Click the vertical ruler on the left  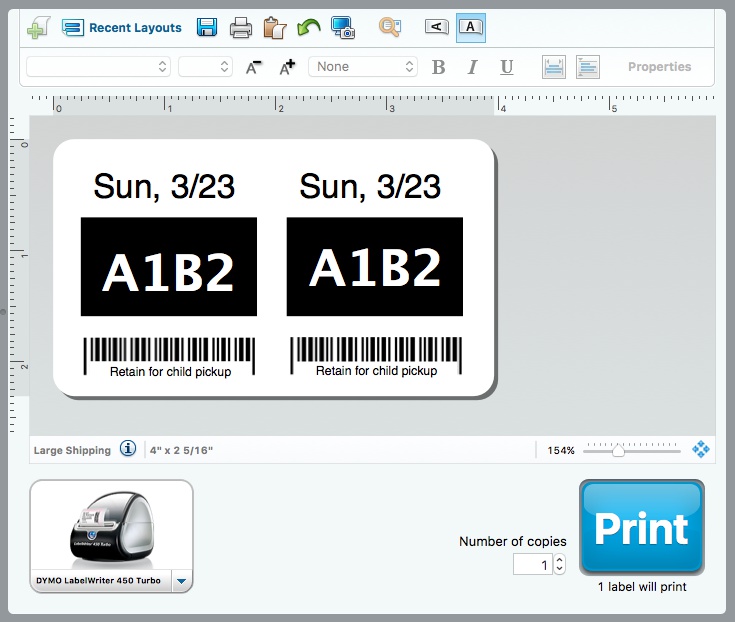[x=19, y=274]
